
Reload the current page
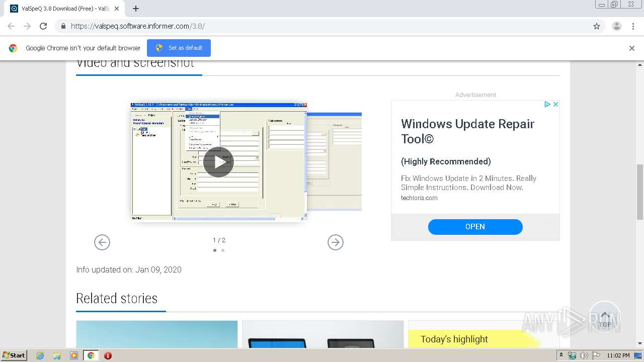coord(43,26)
